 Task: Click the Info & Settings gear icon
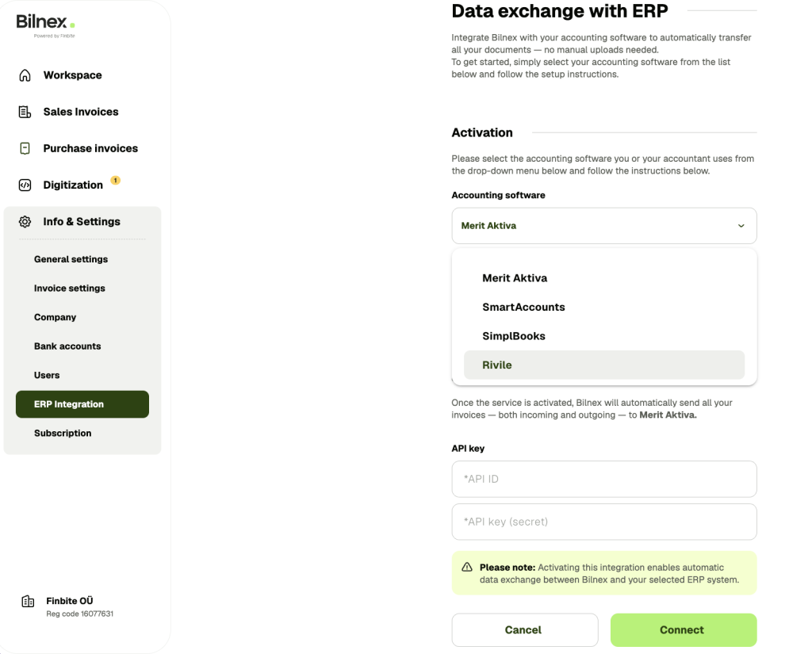click(x=25, y=222)
